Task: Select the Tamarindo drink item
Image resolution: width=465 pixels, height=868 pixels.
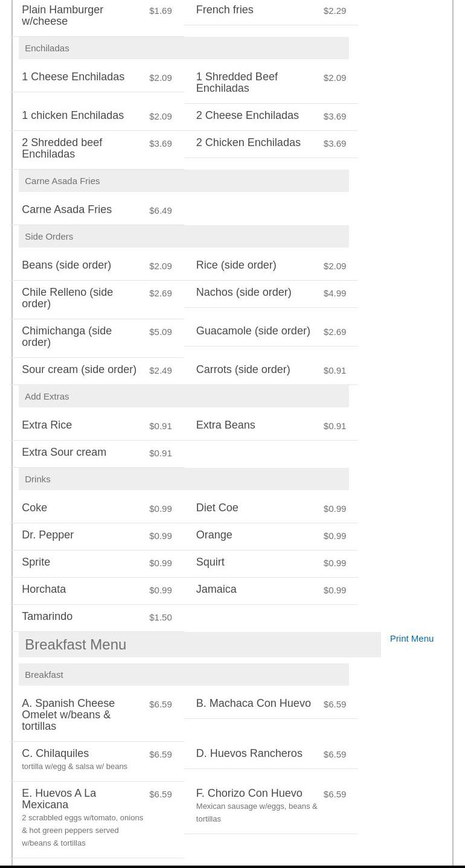Action: click(x=47, y=617)
